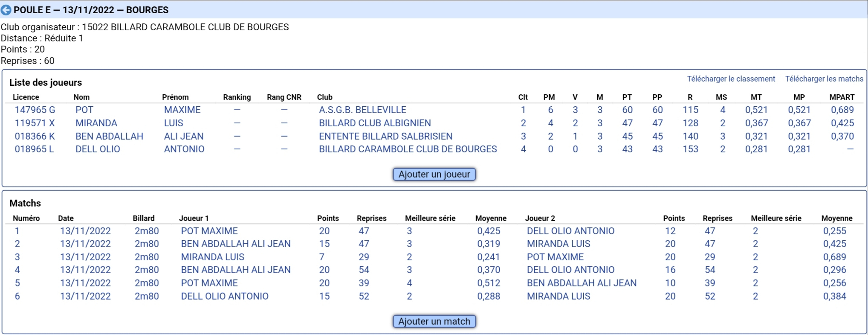Viewport: 868px width, 335px height.
Task: Click the Clt column header
Action: (x=523, y=97)
